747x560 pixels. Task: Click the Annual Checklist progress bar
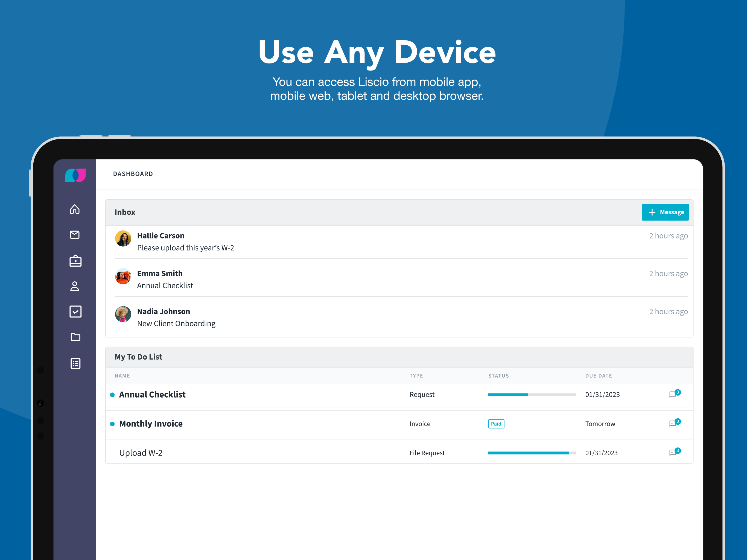532,395
